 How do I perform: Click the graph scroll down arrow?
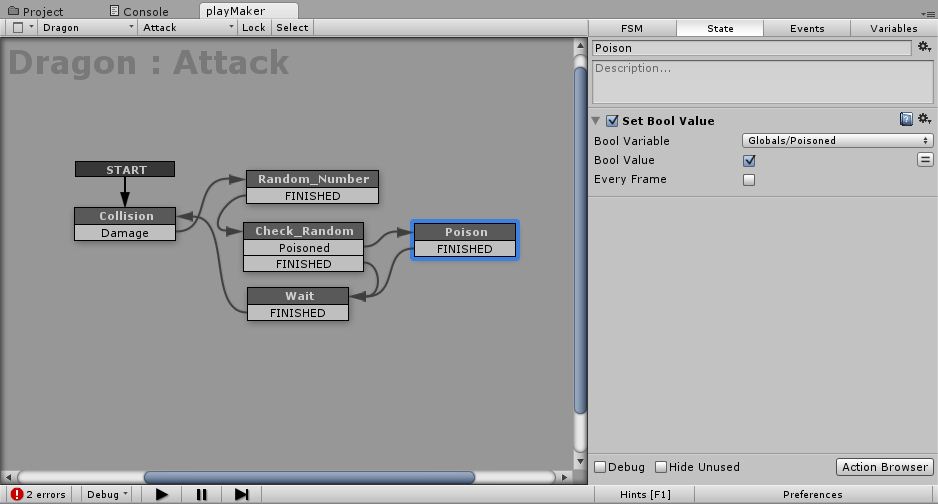(580, 462)
